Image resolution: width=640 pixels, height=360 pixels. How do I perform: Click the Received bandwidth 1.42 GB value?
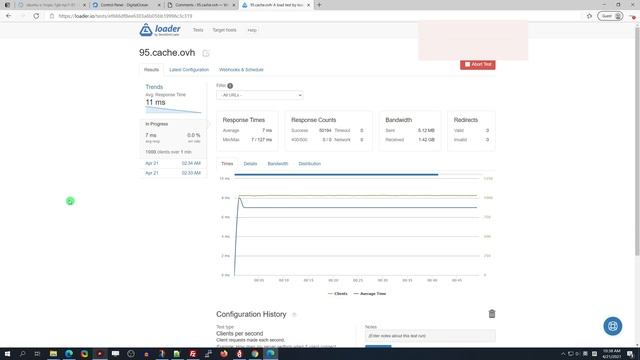click(426, 140)
